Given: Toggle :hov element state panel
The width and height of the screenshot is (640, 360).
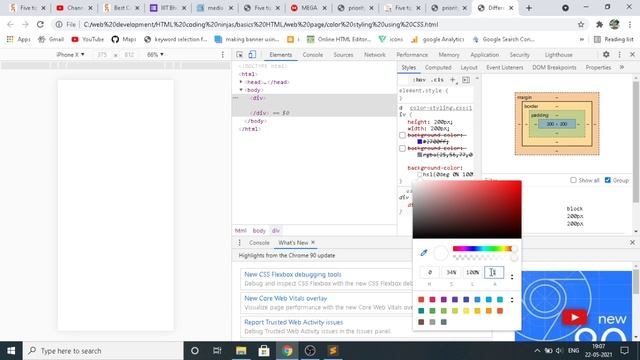Looking at the screenshot, I should coord(419,80).
